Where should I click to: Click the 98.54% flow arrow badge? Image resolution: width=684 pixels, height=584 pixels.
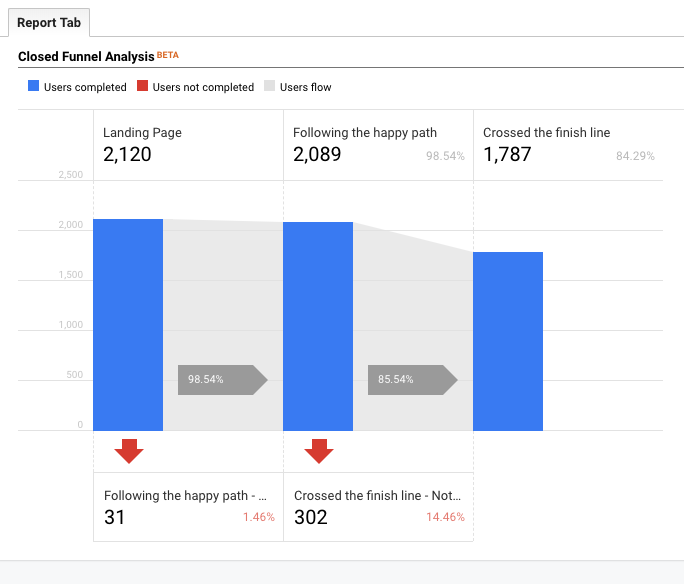pyautogui.click(x=222, y=380)
